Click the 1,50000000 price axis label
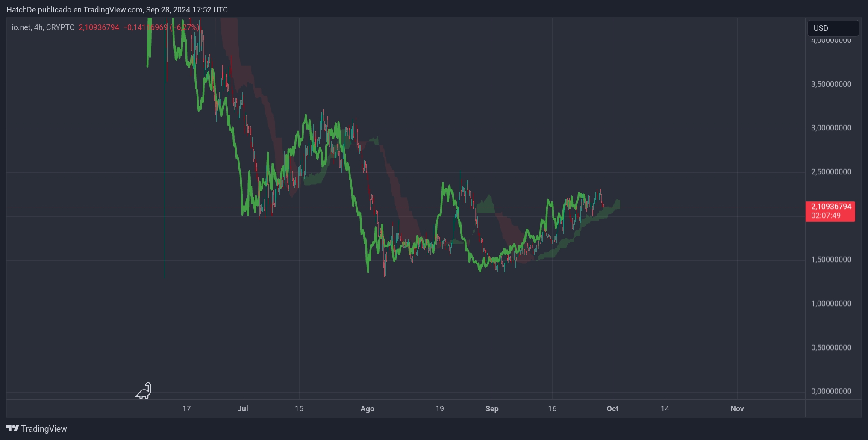Image resolution: width=868 pixels, height=440 pixels. 831,260
